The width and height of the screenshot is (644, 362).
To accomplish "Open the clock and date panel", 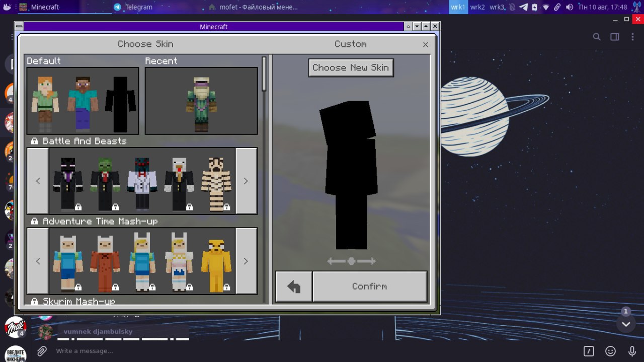I will tap(603, 7).
